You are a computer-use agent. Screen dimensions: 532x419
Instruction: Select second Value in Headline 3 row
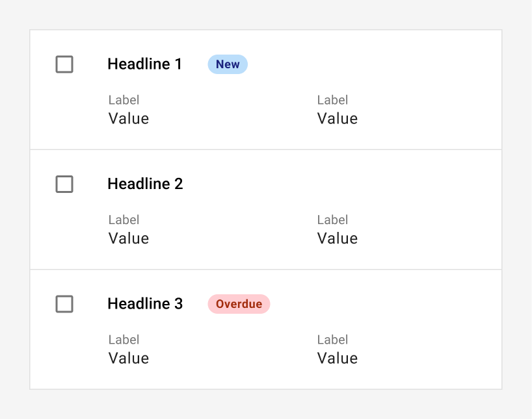click(x=338, y=359)
